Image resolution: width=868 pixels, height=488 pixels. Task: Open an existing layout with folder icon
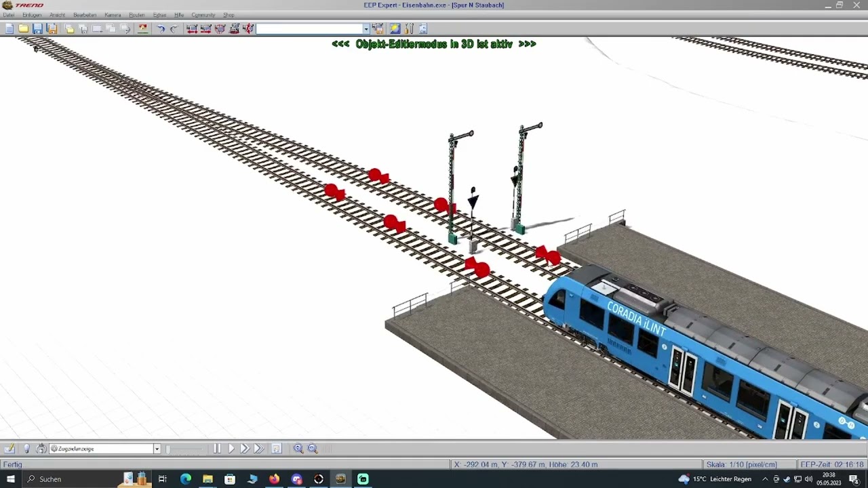23,28
